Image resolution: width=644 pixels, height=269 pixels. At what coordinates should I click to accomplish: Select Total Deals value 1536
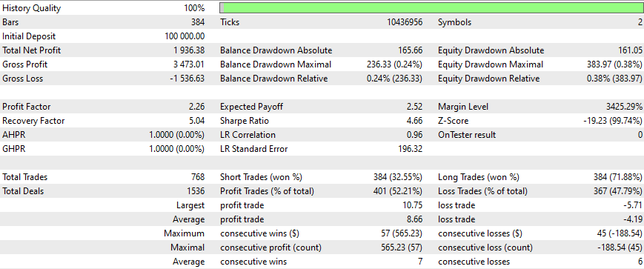pos(196,191)
